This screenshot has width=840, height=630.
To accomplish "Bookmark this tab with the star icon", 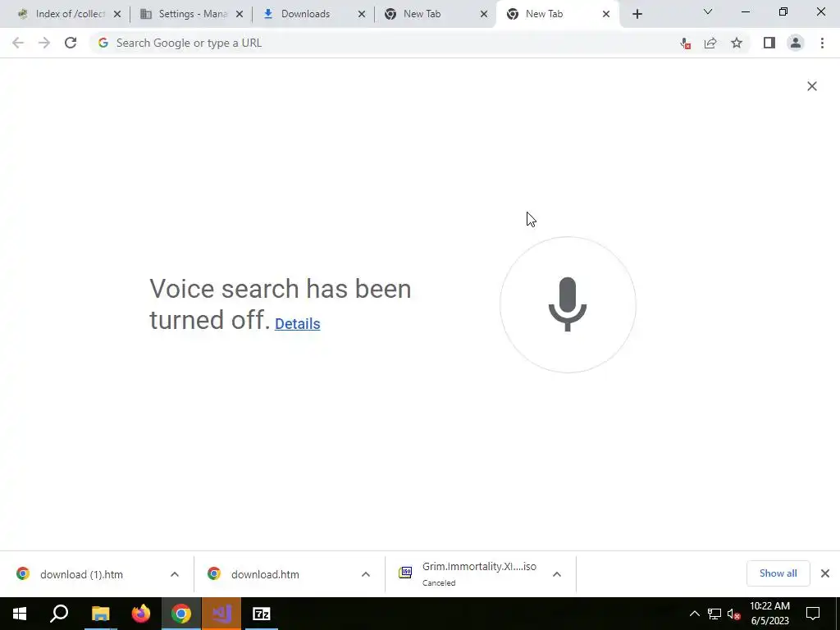I will pyautogui.click(x=737, y=43).
